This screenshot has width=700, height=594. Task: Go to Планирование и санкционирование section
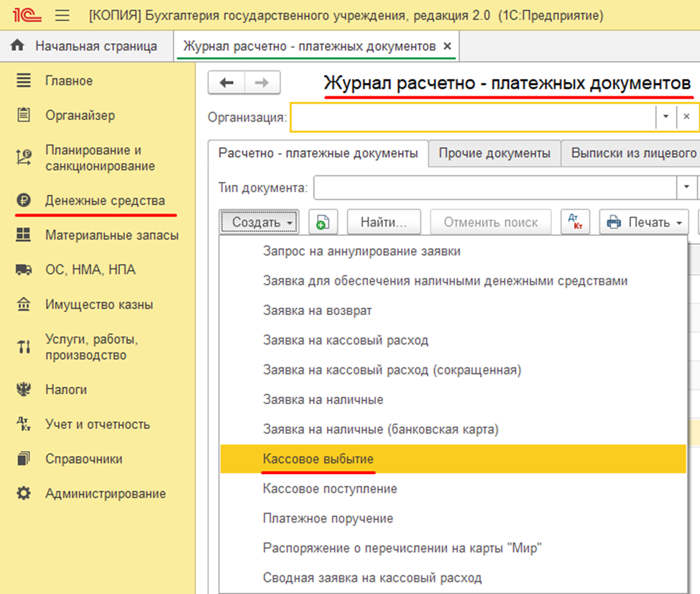click(x=101, y=157)
